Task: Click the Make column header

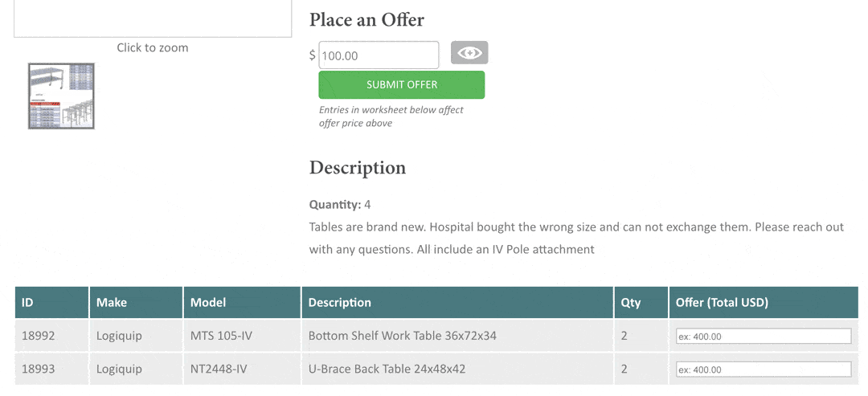Action: click(112, 303)
